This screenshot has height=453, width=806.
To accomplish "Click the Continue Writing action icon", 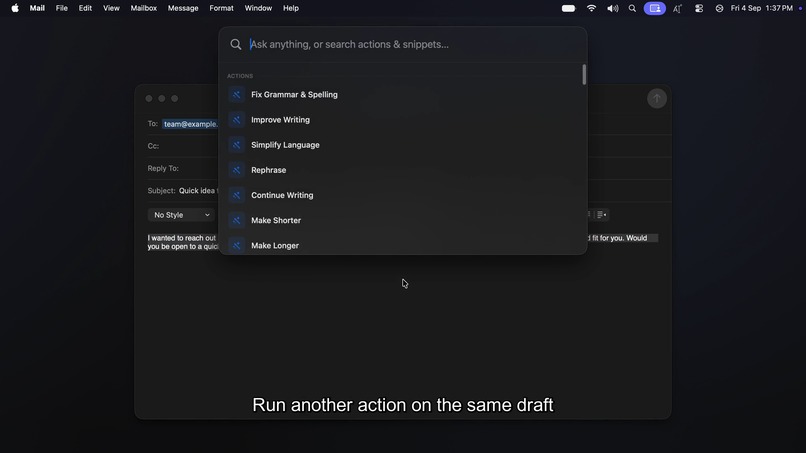I will point(236,195).
